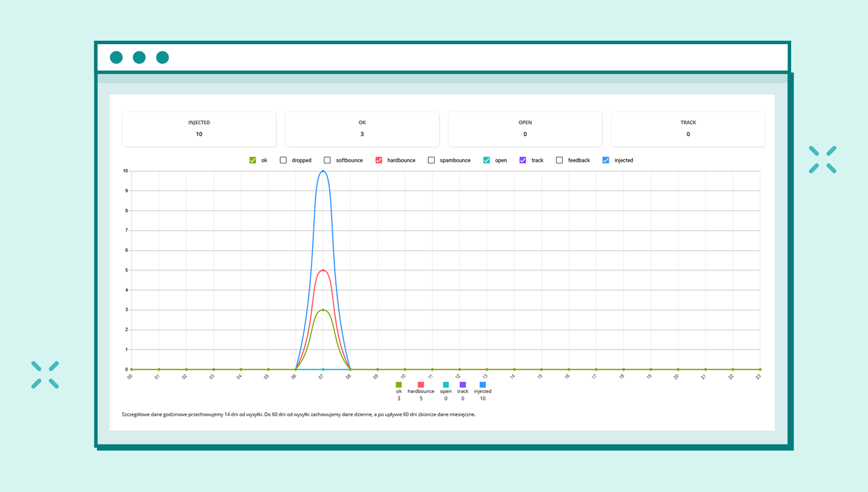Toggle the open series checkbox
Screen dimensions: 868x492
click(x=487, y=161)
